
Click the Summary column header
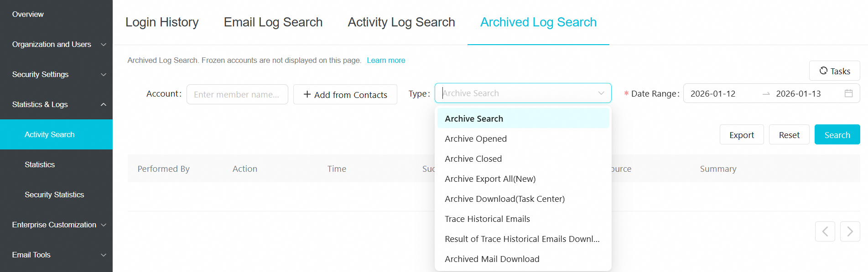click(x=718, y=169)
